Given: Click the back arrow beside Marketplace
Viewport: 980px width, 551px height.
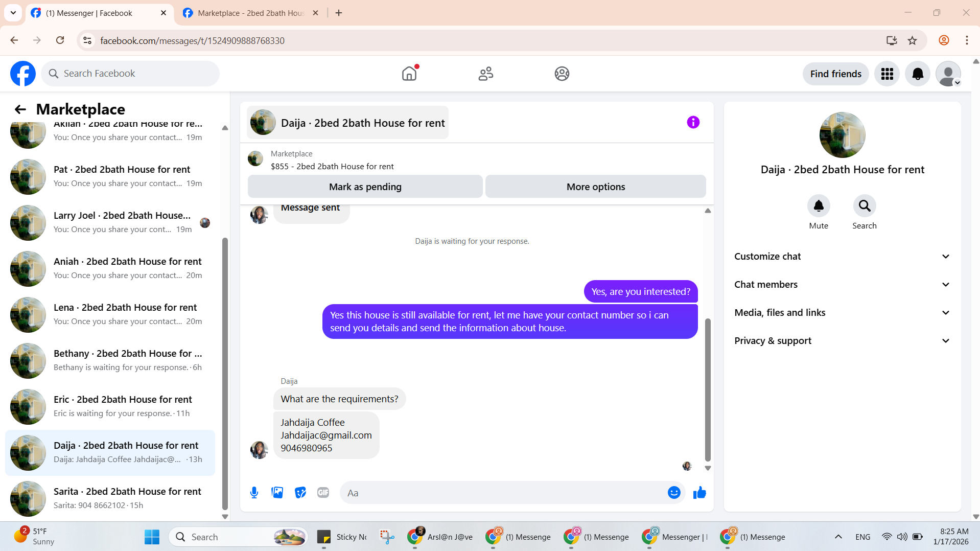Looking at the screenshot, I should point(20,109).
